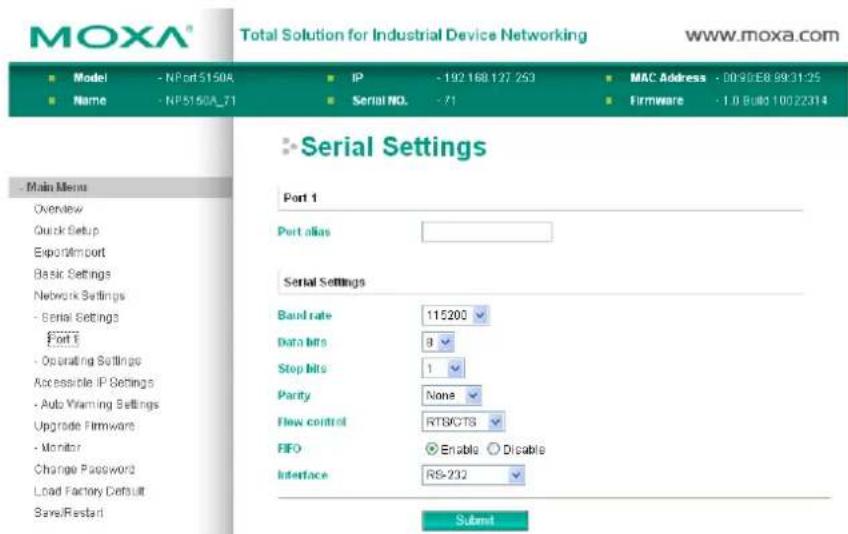
Task: Open Save/Restart page
Action: [69, 513]
